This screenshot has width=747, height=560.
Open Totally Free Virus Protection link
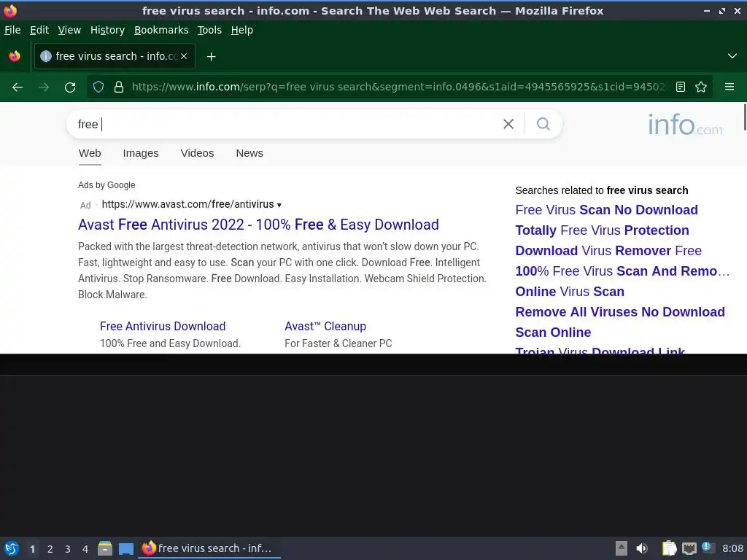point(602,230)
